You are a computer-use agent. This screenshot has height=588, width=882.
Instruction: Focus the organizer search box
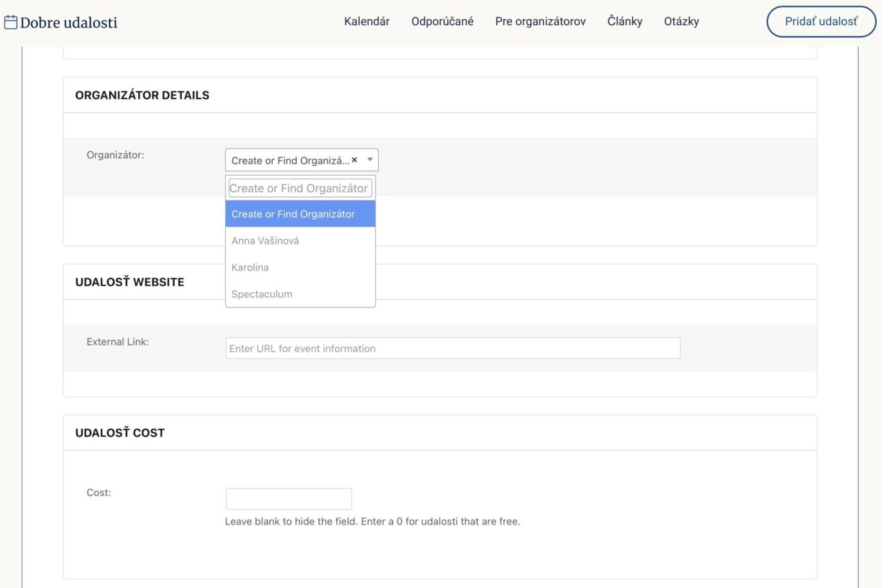[x=300, y=188]
